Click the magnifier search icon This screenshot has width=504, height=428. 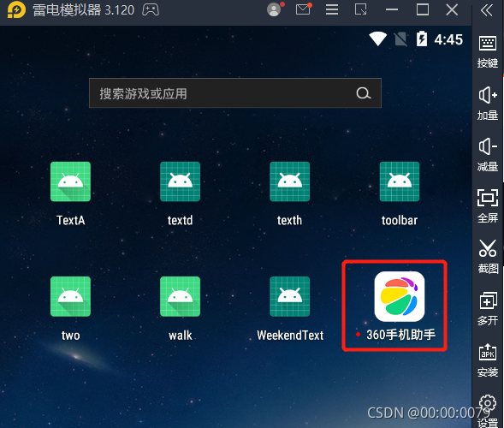tap(364, 93)
